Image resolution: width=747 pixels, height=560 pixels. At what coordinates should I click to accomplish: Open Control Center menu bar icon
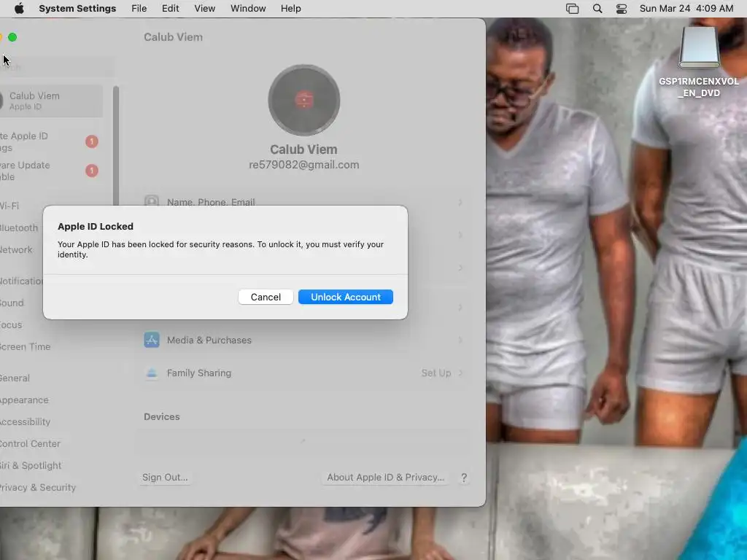pos(622,9)
